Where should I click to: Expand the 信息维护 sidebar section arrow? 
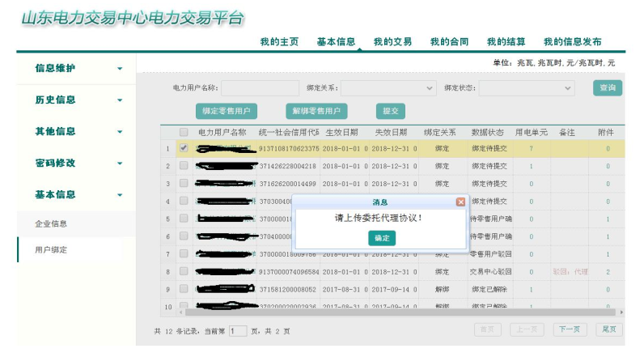[x=120, y=69]
